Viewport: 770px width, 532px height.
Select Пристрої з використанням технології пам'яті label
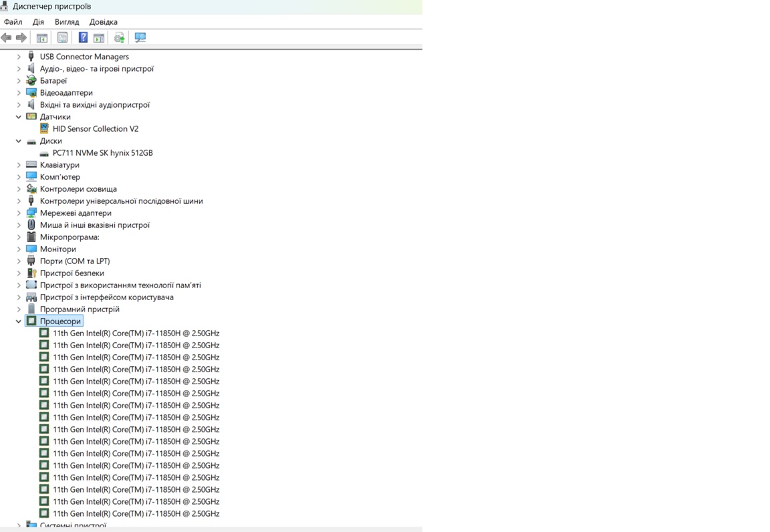[120, 285]
